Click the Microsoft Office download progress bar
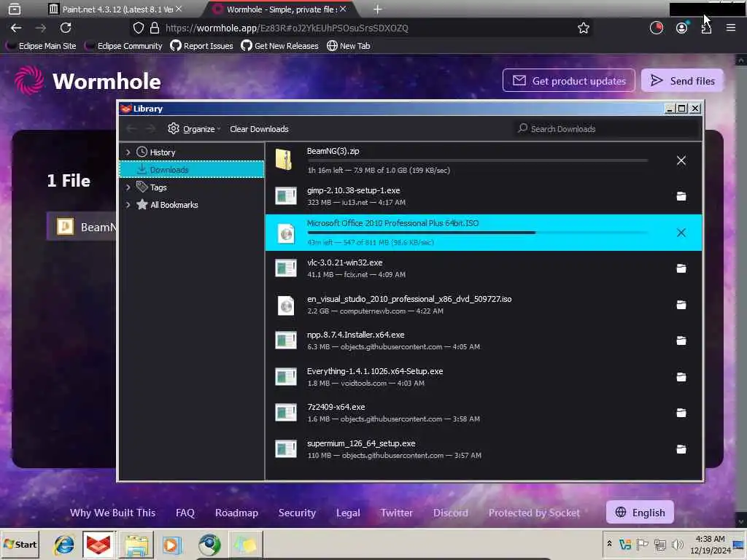This screenshot has width=747, height=560. click(x=477, y=233)
